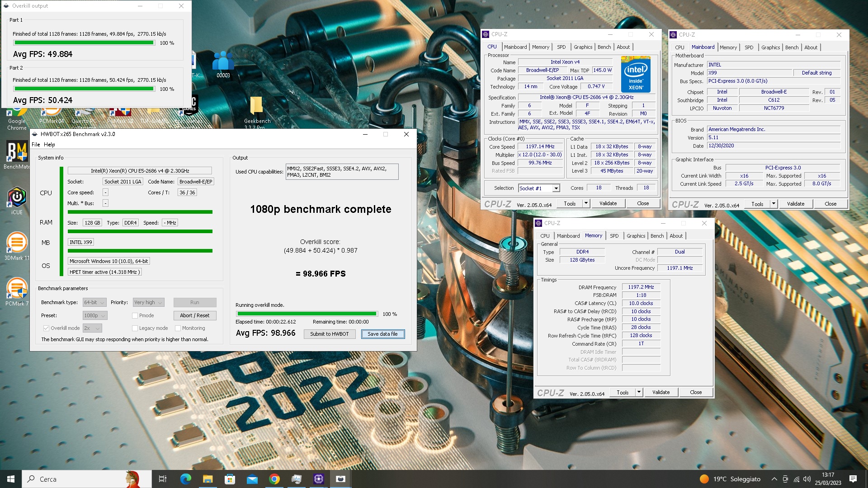Click the Core Voltage 0.747 V value
Viewport: 868px width, 488px height.
(x=596, y=86)
